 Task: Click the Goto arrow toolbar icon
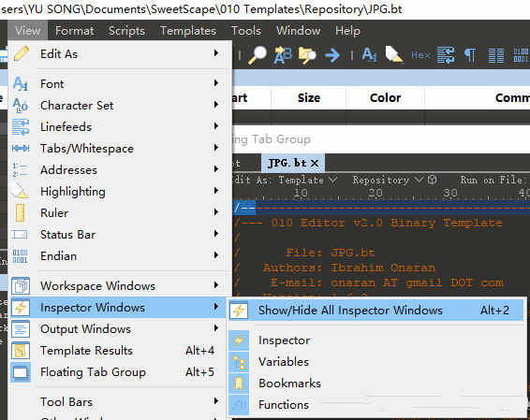point(332,55)
